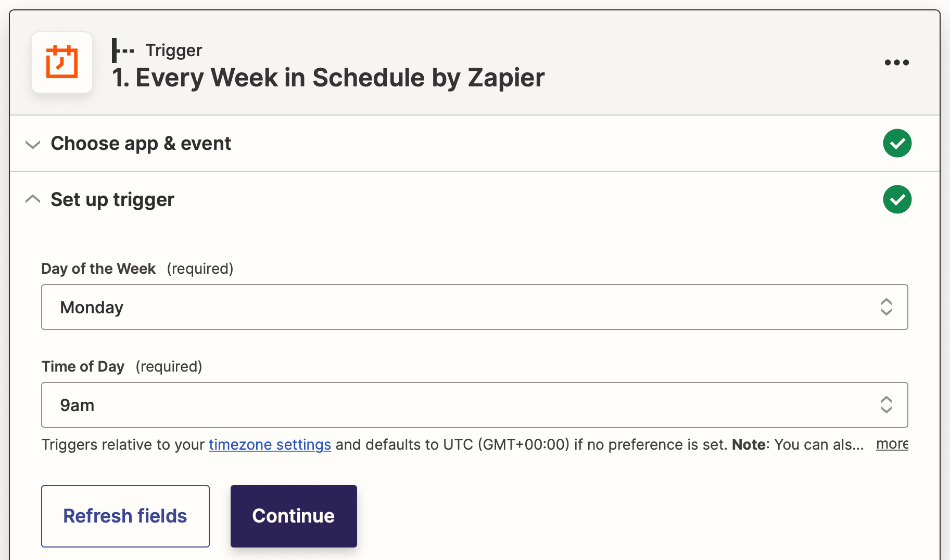This screenshot has width=950, height=560.
Task: Click the step title Every Week in Schedule by Zapier
Action: click(328, 78)
